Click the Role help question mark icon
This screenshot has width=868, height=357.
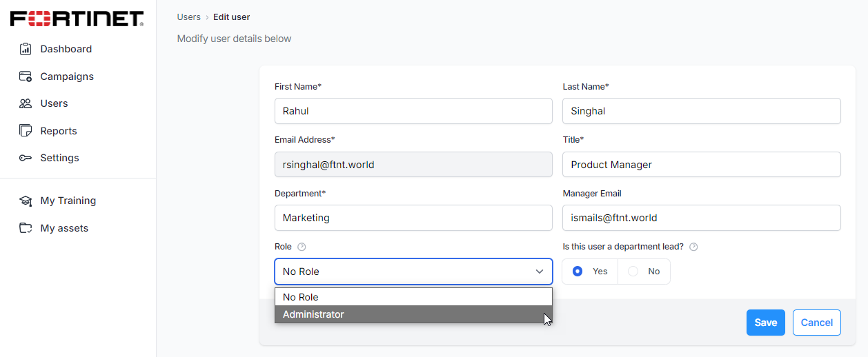302,247
